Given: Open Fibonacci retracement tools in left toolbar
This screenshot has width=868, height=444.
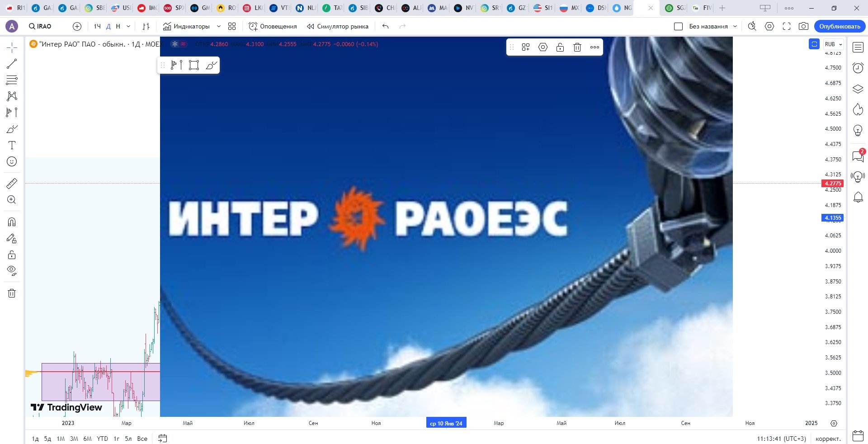Looking at the screenshot, I should pos(12,80).
